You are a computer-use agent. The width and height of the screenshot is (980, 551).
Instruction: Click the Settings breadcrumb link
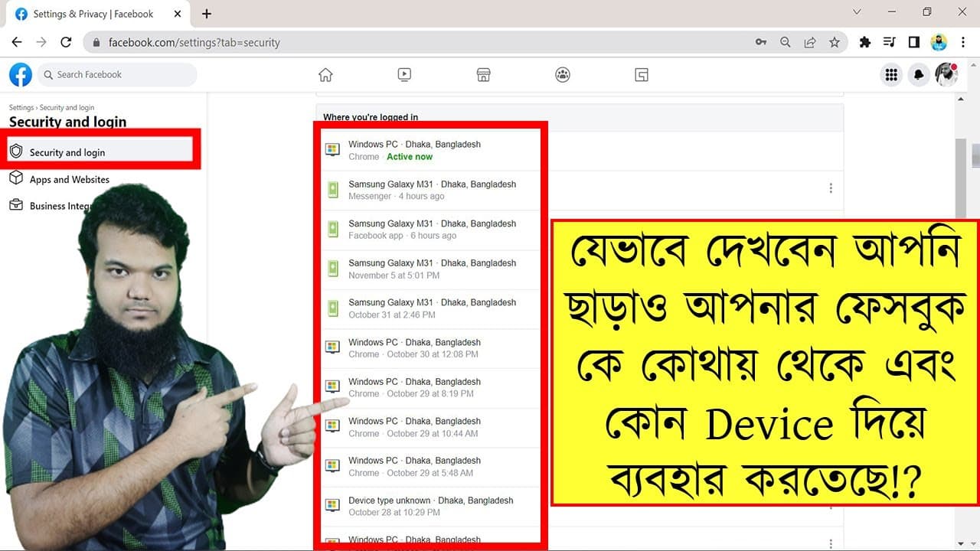coord(21,108)
